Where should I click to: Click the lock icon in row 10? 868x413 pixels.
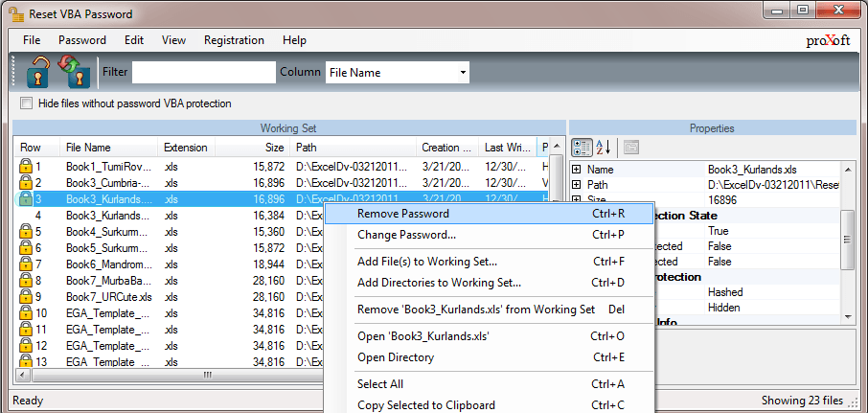(x=26, y=313)
